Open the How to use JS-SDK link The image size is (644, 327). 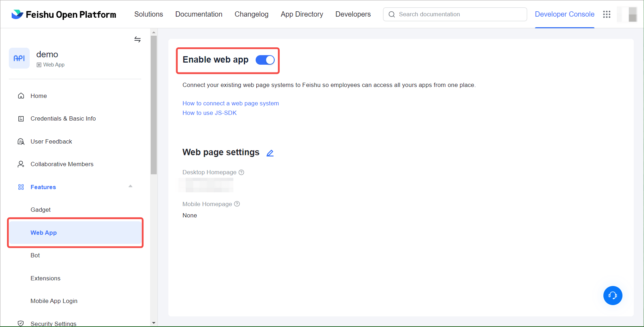coord(209,113)
